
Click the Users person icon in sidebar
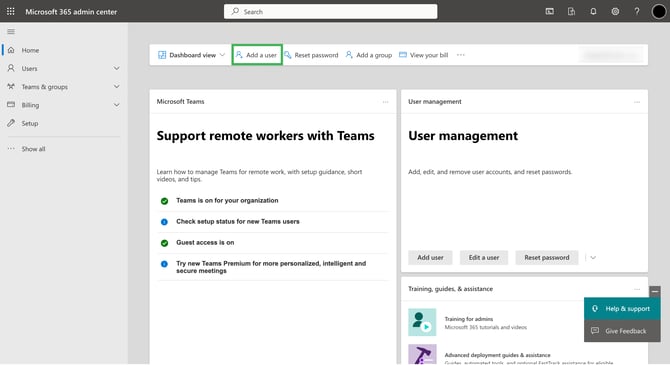click(x=11, y=68)
